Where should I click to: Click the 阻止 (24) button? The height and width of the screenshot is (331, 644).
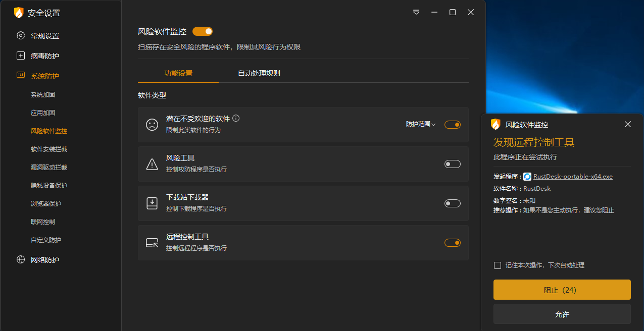click(562, 290)
